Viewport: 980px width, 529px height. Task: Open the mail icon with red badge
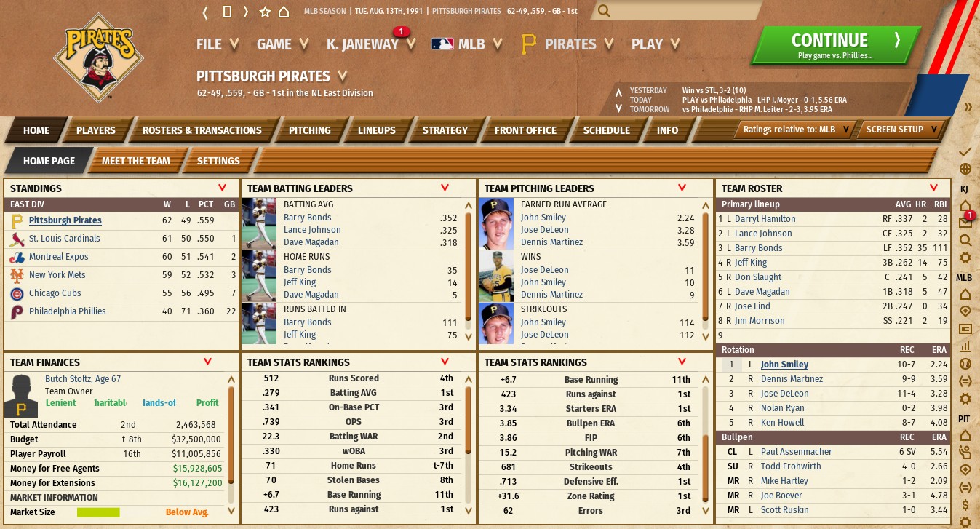pos(965,220)
